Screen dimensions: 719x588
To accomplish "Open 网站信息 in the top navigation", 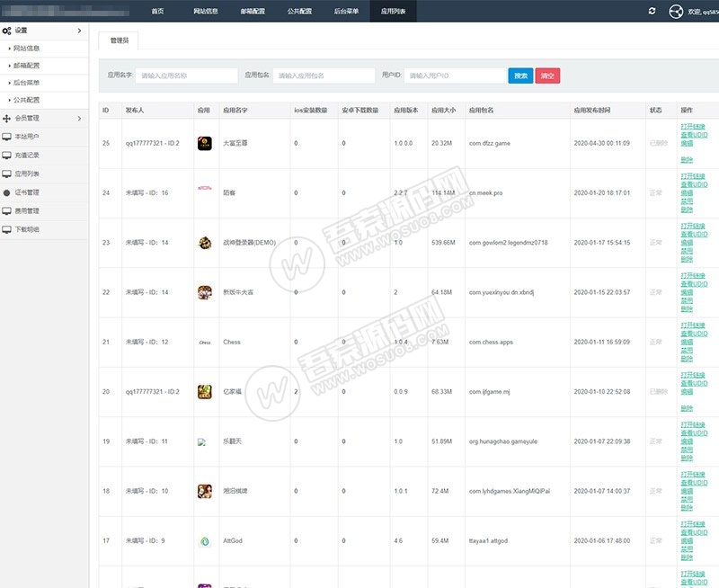I will [206, 11].
